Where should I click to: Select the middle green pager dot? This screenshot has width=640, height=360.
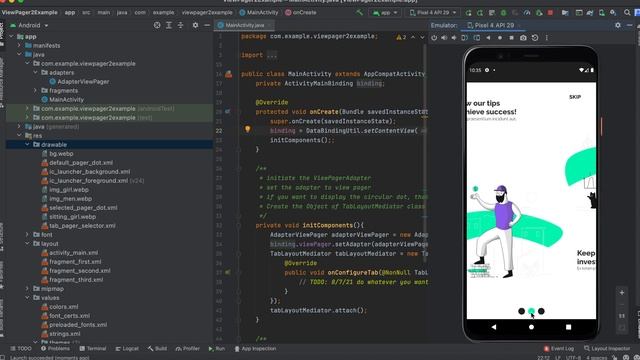click(531, 311)
